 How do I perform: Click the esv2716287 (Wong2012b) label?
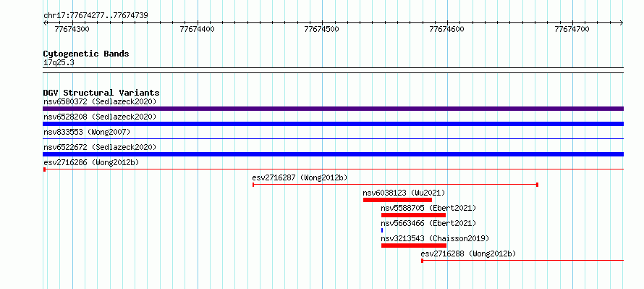pos(300,177)
